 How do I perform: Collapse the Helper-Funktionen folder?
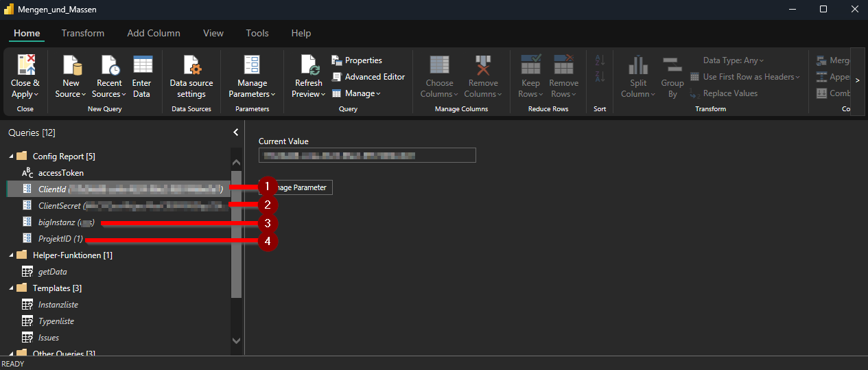pyautogui.click(x=11, y=255)
